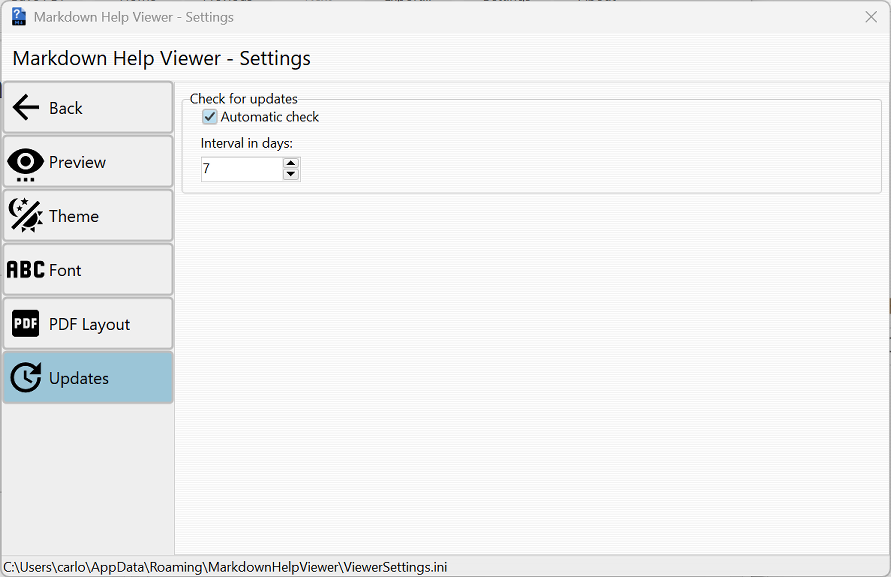Open the Preview settings section
This screenshot has width=891, height=577.
coord(77,162)
